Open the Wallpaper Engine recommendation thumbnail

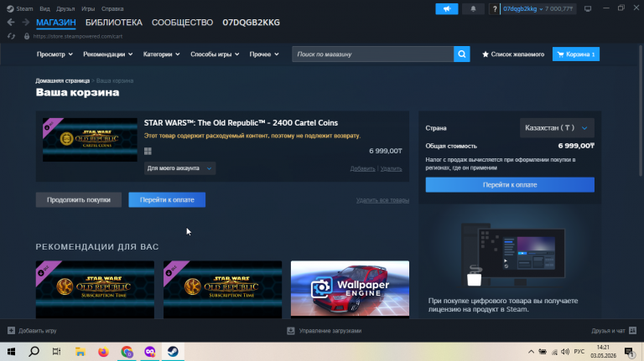coord(350,289)
